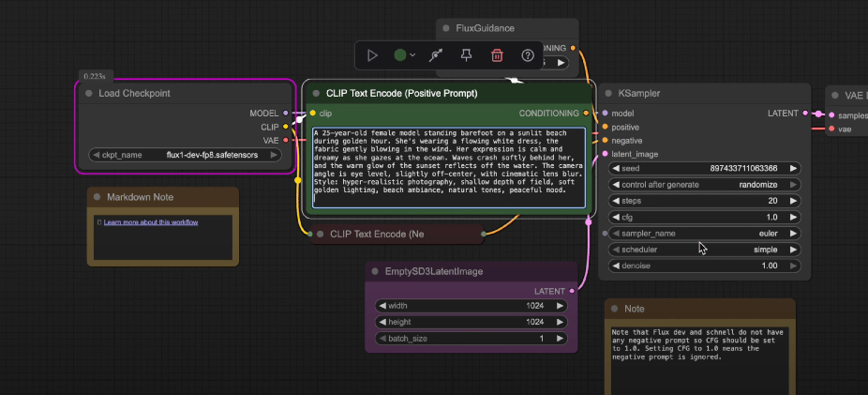Expand the color chevron next to the green dot
The height and width of the screenshot is (395, 868).
pos(412,55)
